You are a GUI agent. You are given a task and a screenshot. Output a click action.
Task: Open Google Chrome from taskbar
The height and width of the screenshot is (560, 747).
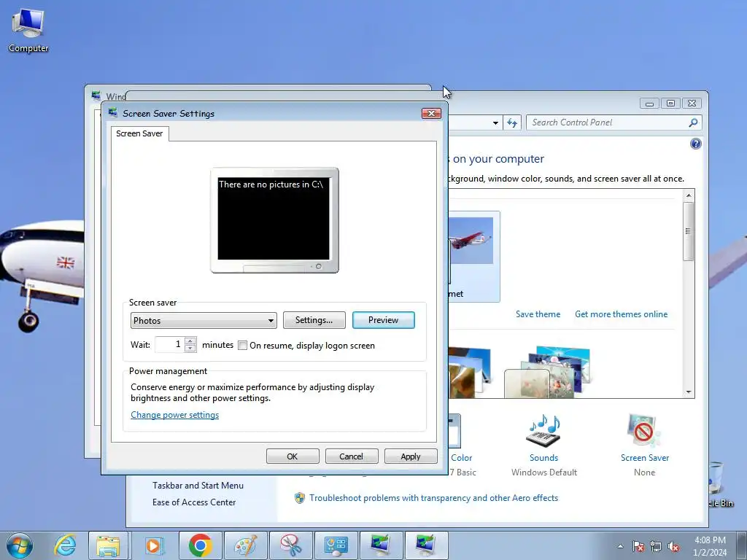(x=200, y=545)
